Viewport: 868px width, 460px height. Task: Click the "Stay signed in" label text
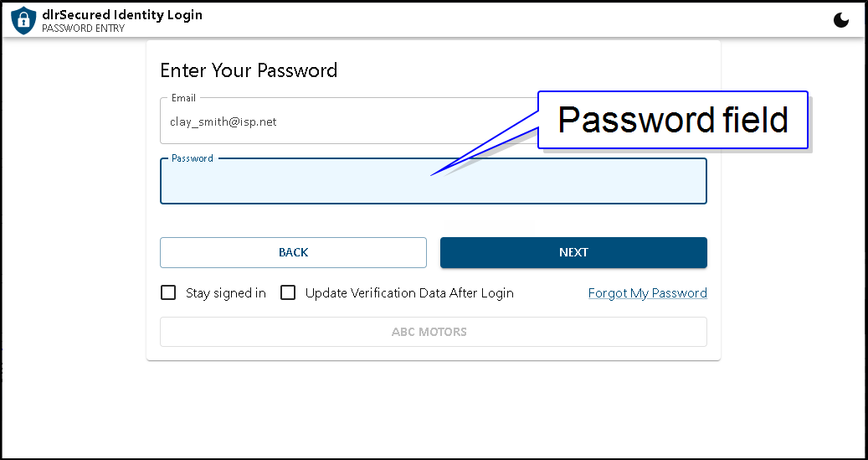[225, 293]
